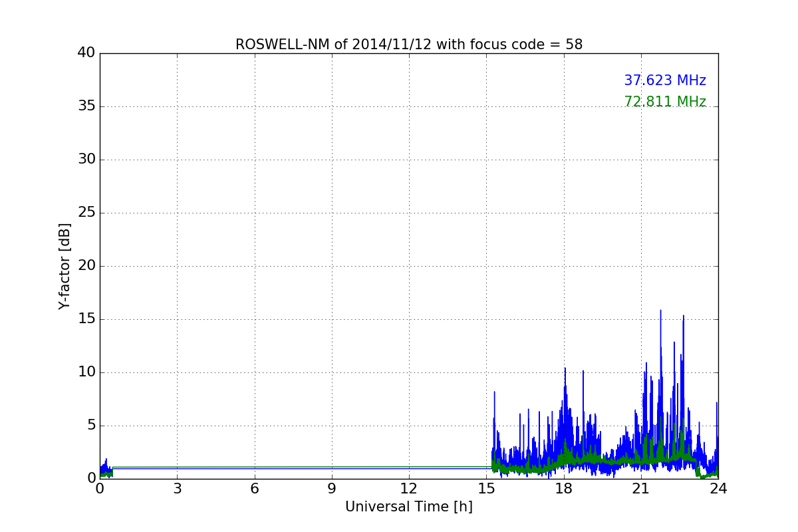Click the x-axis tick label 21
This screenshot has width=798, height=532.
(x=641, y=489)
